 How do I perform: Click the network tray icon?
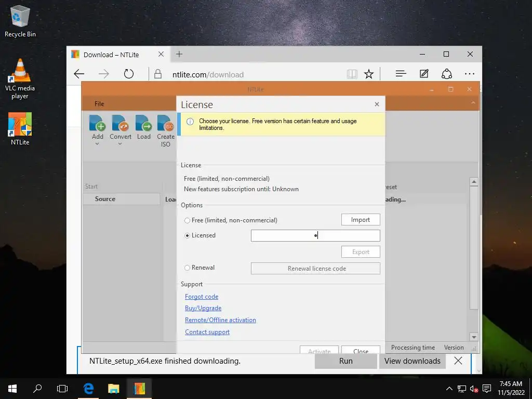[461, 389]
